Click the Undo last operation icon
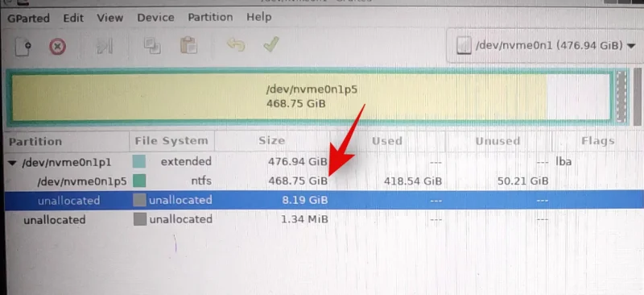The width and height of the screenshot is (644, 295). pos(236,45)
